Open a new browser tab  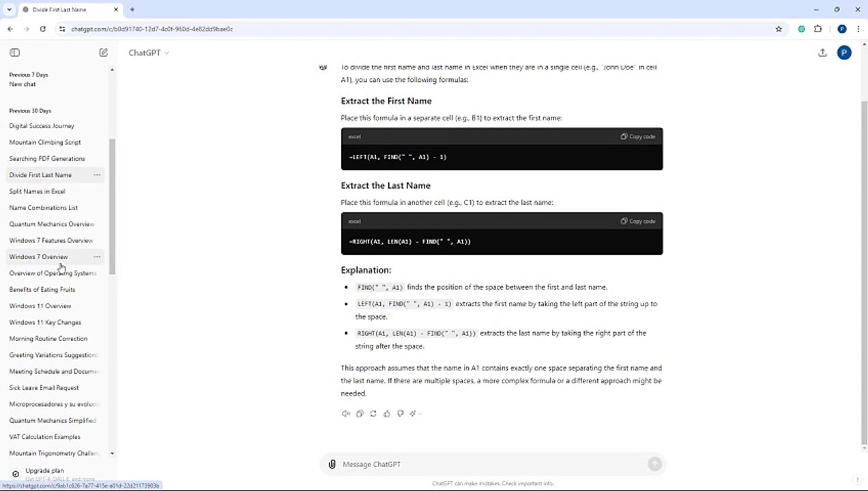coord(132,10)
